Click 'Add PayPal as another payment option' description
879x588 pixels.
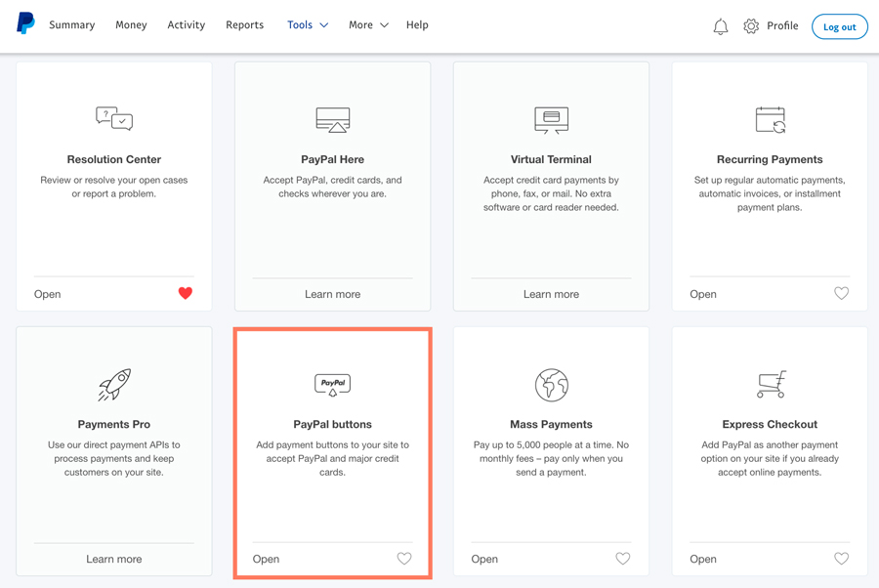pos(770,458)
